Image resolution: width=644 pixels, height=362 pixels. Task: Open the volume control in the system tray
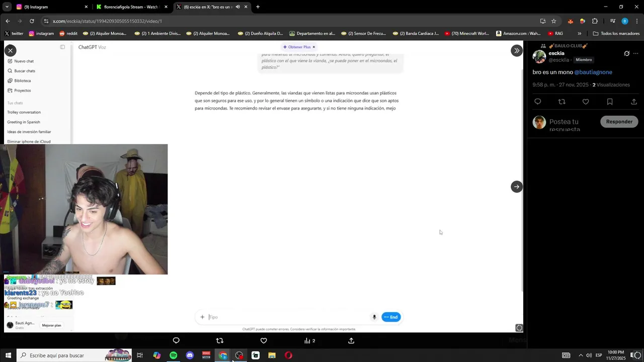pyautogui.click(x=589, y=355)
